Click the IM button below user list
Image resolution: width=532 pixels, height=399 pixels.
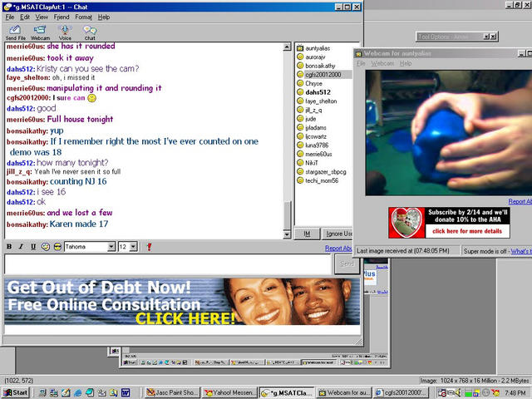pyautogui.click(x=307, y=234)
